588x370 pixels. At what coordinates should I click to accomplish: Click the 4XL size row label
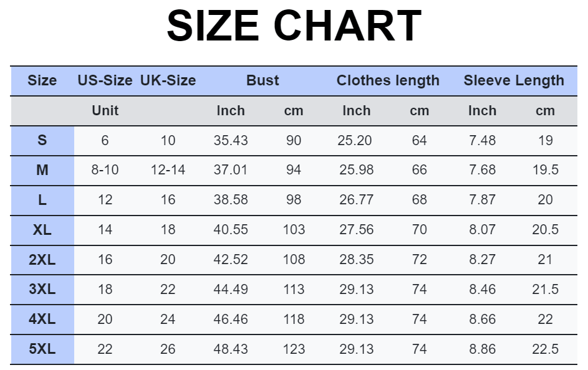42,319
